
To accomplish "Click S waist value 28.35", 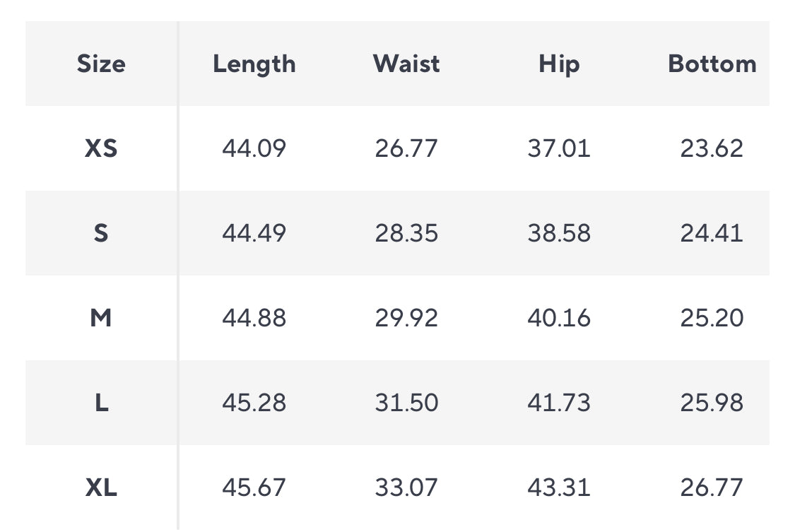I will point(406,233).
